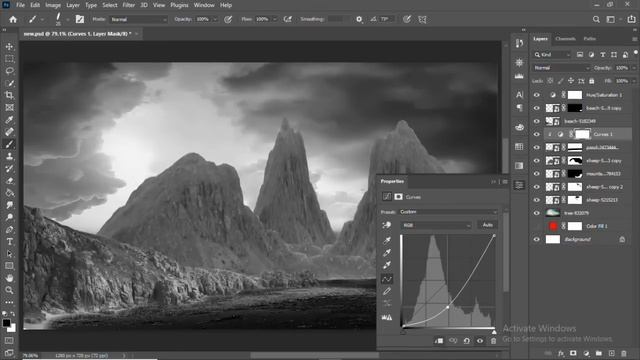Switch to the Channels tab
The width and height of the screenshot is (640, 360).
click(565, 39)
